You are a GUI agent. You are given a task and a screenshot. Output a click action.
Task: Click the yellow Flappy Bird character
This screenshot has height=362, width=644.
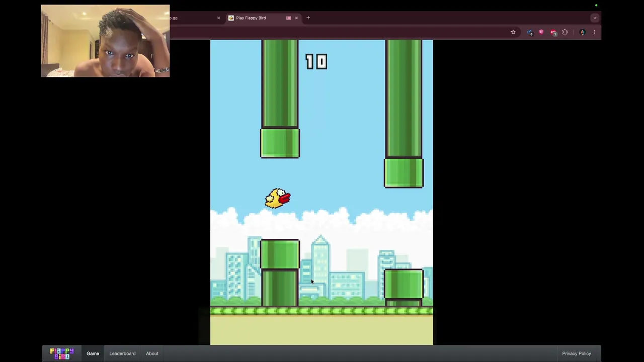[x=278, y=198]
